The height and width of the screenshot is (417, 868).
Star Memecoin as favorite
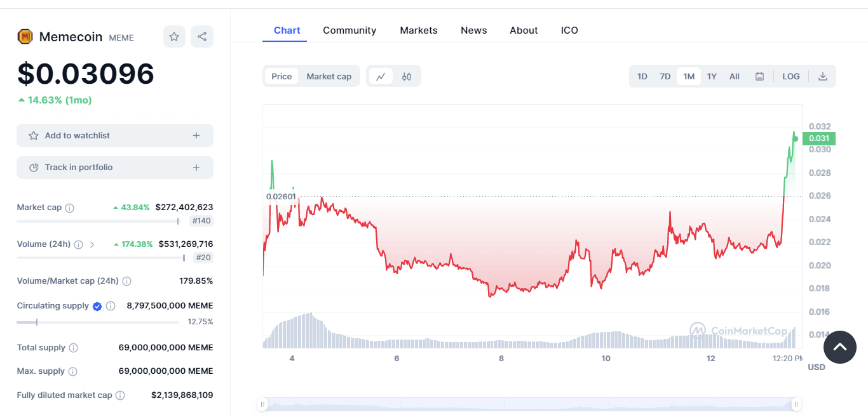(x=174, y=37)
